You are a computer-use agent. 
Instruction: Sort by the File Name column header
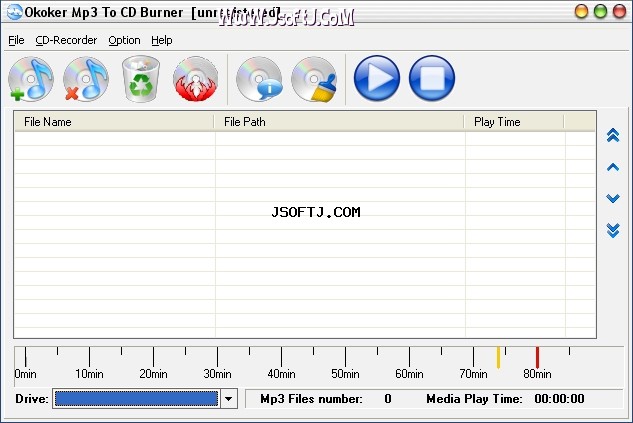tap(114, 121)
